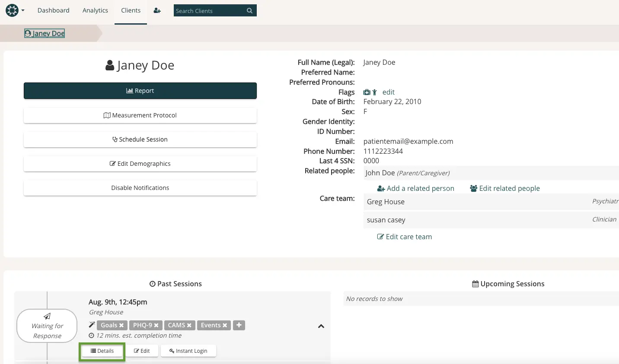Open the Edit Demographics form
The height and width of the screenshot is (364, 619).
pos(140,164)
